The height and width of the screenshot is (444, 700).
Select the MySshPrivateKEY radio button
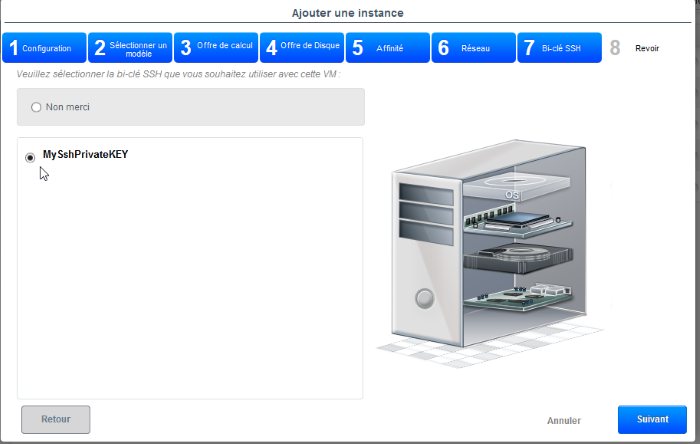(30, 157)
